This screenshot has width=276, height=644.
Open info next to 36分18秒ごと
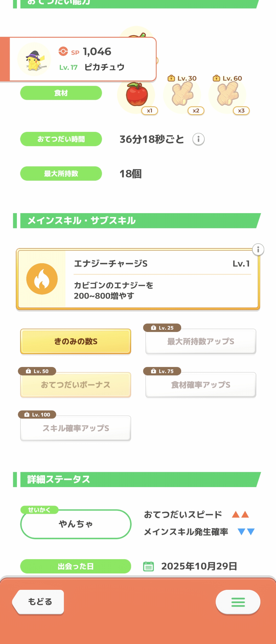tap(198, 139)
